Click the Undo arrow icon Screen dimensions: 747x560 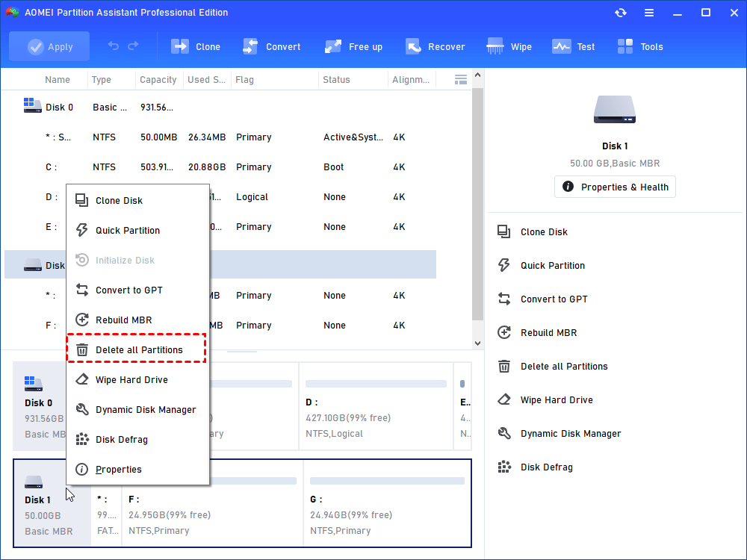tap(114, 46)
